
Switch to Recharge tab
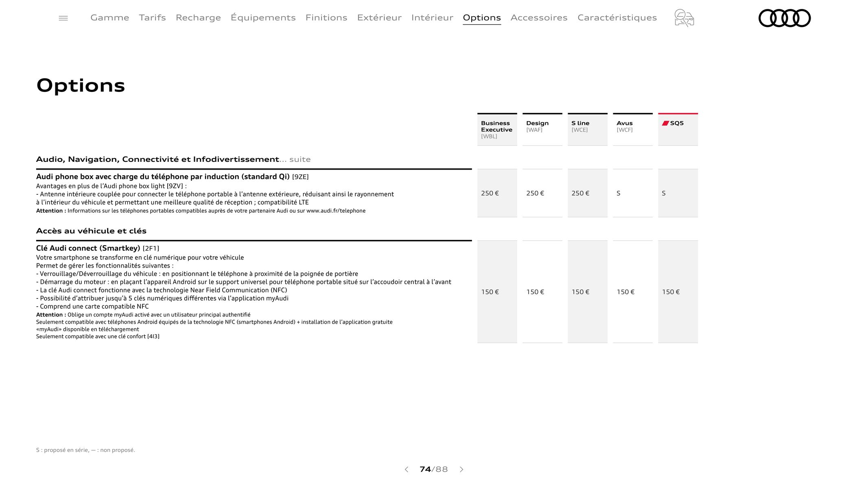(x=198, y=17)
